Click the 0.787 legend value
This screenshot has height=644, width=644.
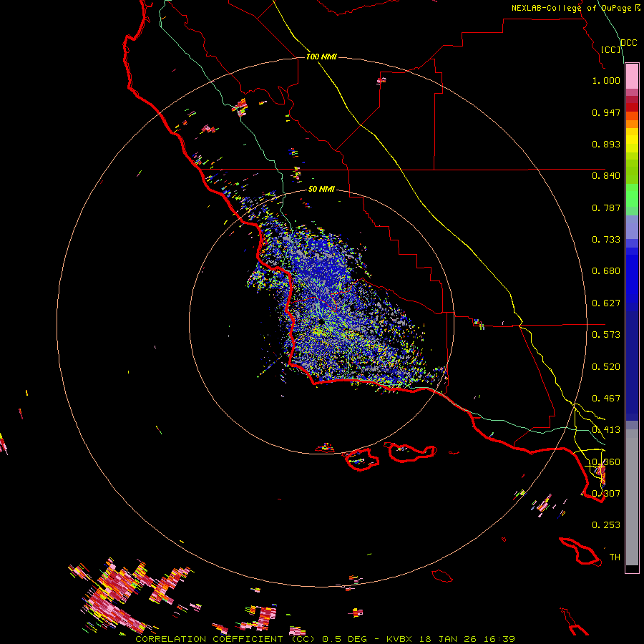606,208
